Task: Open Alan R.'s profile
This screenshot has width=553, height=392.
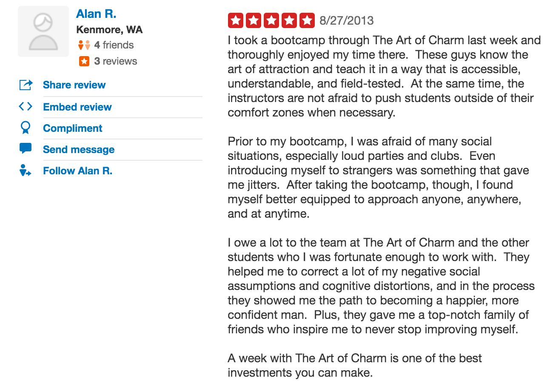Action: coord(96,14)
